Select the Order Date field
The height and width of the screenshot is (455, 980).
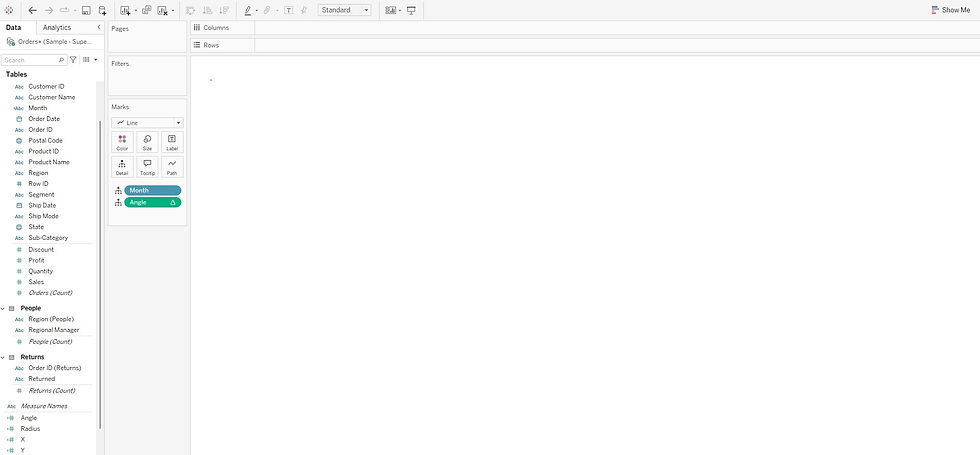(44, 119)
